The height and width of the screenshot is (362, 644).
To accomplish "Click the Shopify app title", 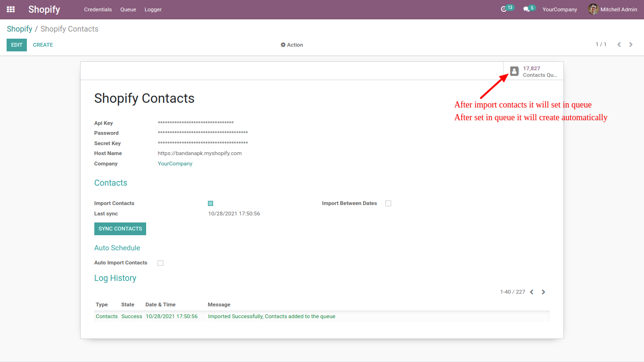I will tap(44, 9).
